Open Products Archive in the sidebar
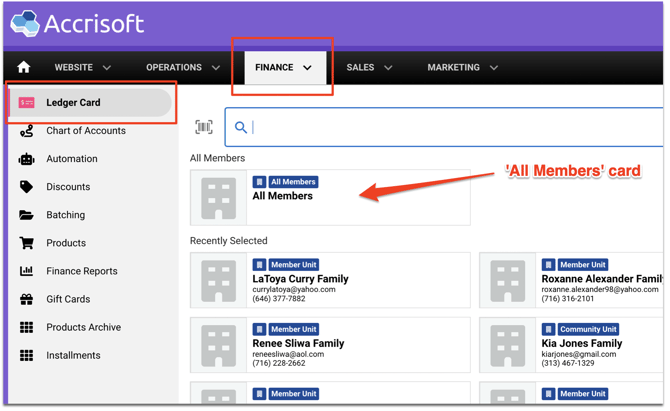Viewport: 670px width, 411px height. click(83, 327)
